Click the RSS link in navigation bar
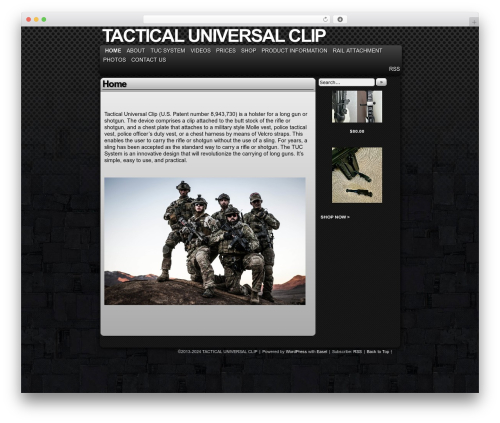The width and height of the screenshot is (500, 423). click(x=394, y=69)
